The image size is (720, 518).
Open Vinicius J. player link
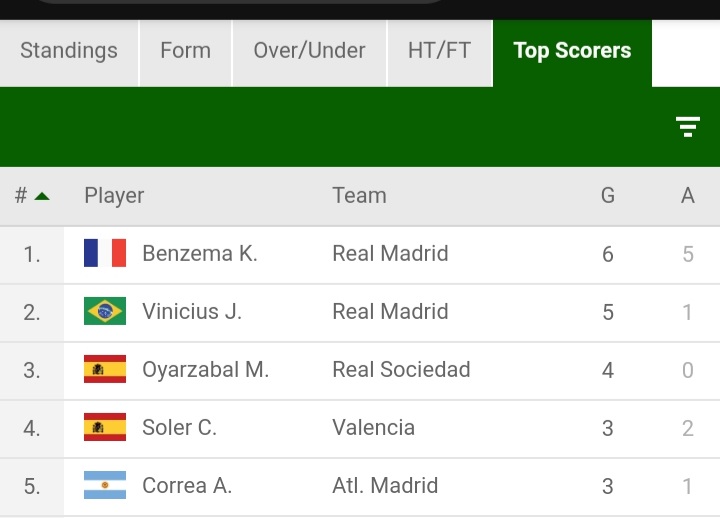coord(192,311)
